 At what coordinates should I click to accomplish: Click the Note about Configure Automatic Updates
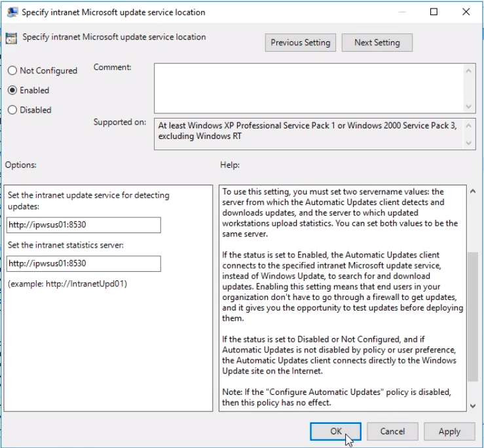pos(337,398)
